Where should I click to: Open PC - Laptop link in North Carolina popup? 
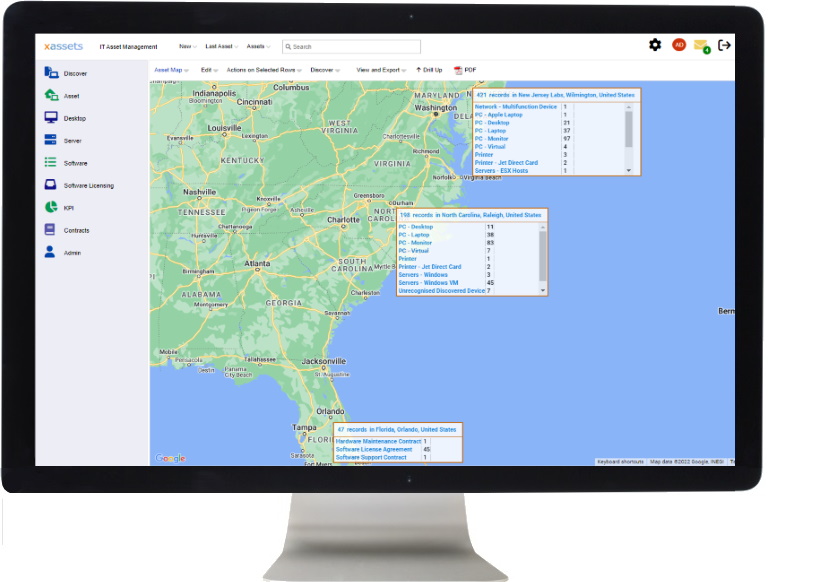coord(414,235)
